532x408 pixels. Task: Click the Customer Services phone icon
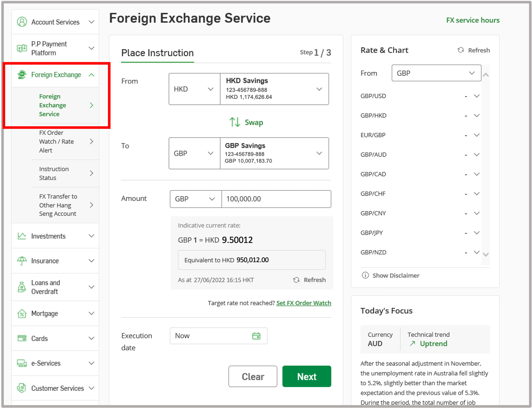tap(22, 388)
